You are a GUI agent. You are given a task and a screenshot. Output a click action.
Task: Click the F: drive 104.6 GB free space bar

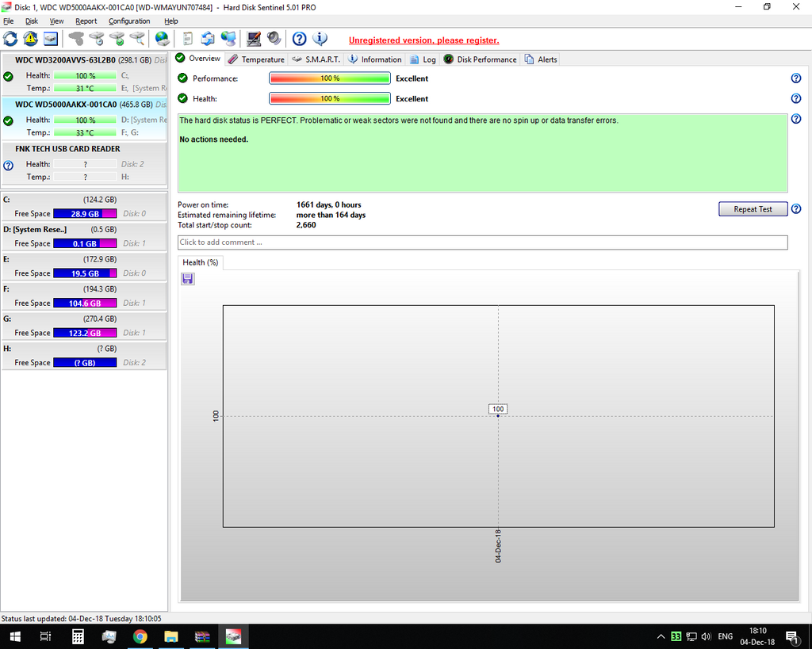coord(85,304)
